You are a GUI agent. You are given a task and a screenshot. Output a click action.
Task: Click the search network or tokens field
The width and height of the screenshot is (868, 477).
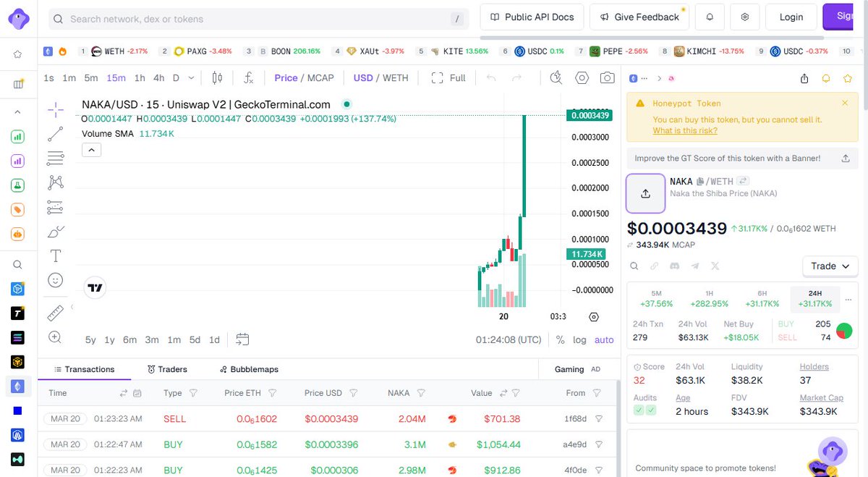click(258, 19)
